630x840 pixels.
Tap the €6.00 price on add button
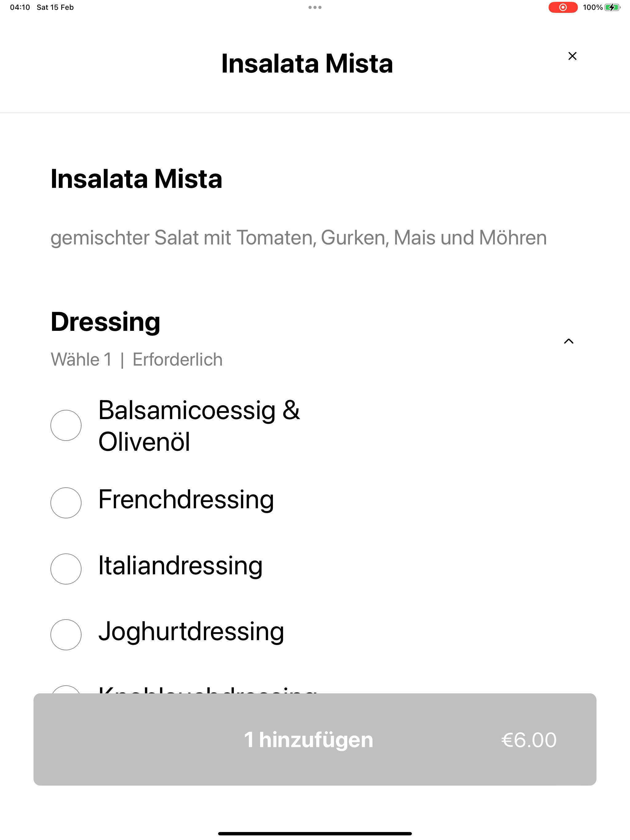pyautogui.click(x=529, y=740)
